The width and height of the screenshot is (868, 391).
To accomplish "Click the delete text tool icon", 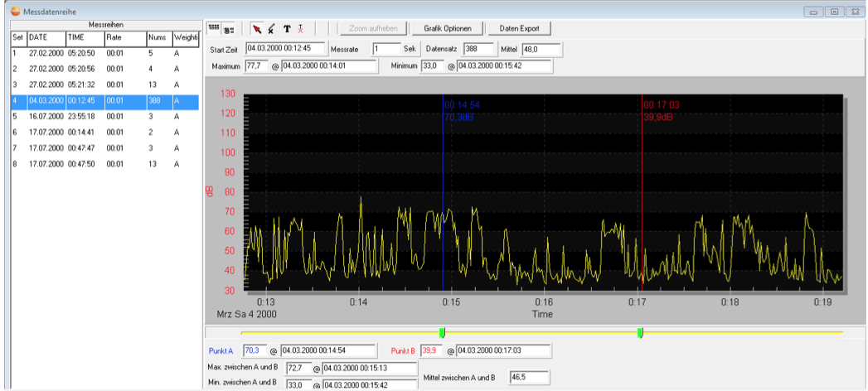I will click(301, 28).
